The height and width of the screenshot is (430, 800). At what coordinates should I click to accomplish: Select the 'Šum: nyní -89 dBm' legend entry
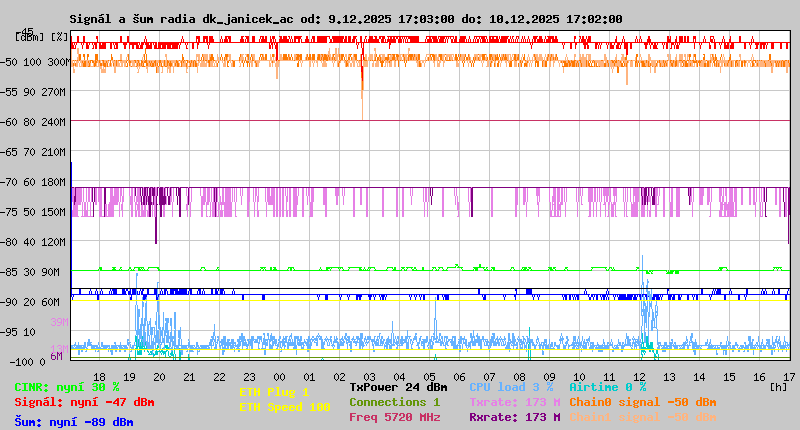(x=74, y=422)
